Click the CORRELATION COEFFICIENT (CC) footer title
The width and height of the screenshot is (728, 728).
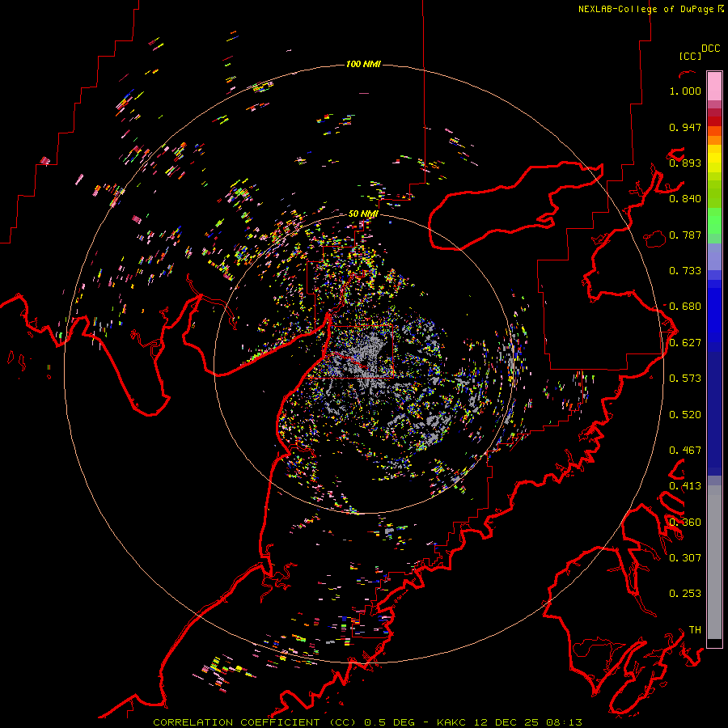pos(255,722)
